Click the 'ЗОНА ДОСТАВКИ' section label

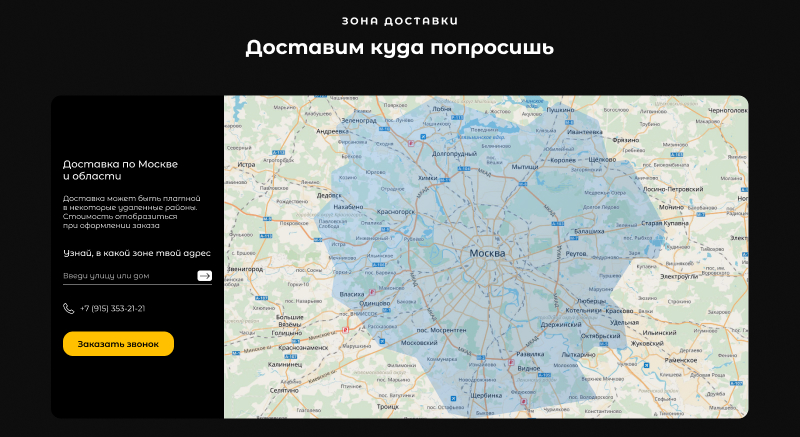point(400,21)
